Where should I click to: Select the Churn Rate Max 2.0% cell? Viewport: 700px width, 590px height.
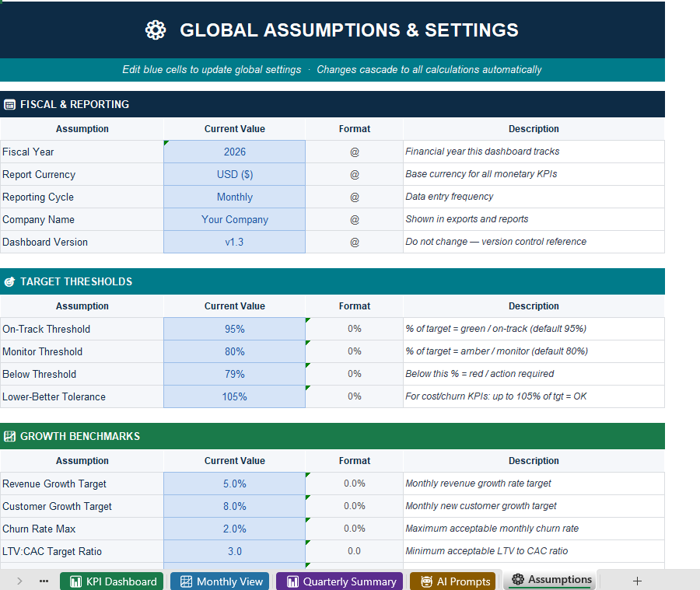tap(234, 529)
